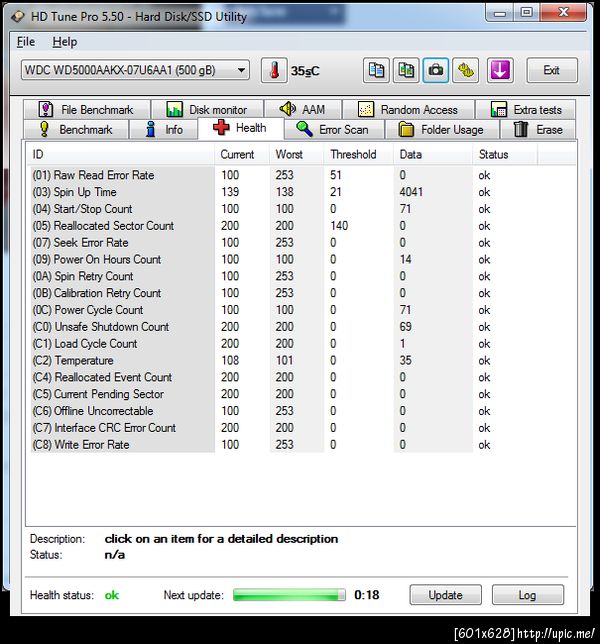Click the Log button
This screenshot has height=644, width=600.
pyautogui.click(x=528, y=595)
